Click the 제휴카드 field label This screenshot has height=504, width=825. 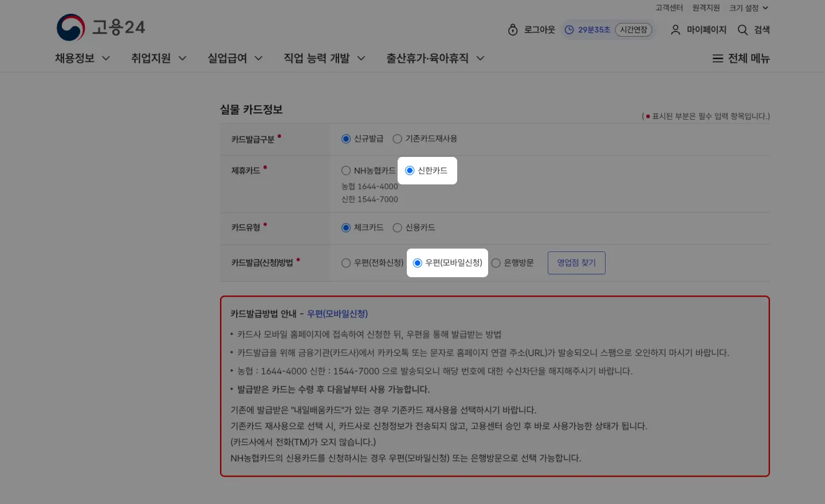coord(245,171)
